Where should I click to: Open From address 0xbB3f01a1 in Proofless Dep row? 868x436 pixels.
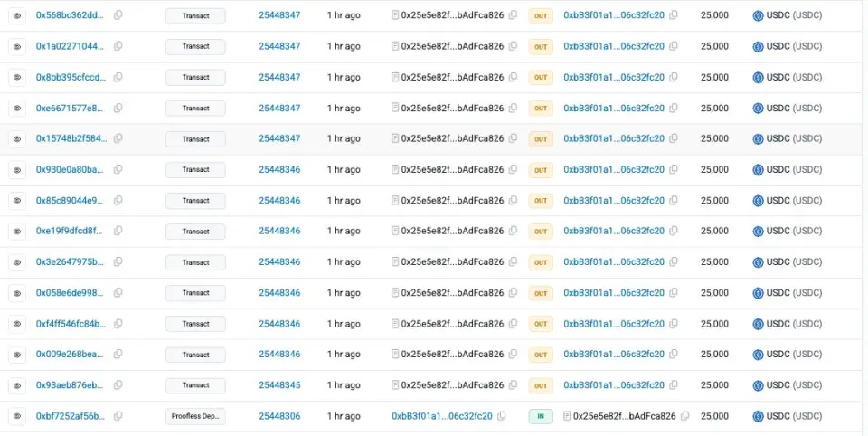click(x=442, y=416)
